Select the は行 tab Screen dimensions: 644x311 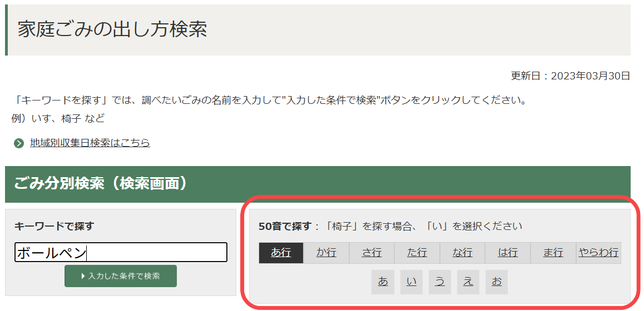point(508,253)
